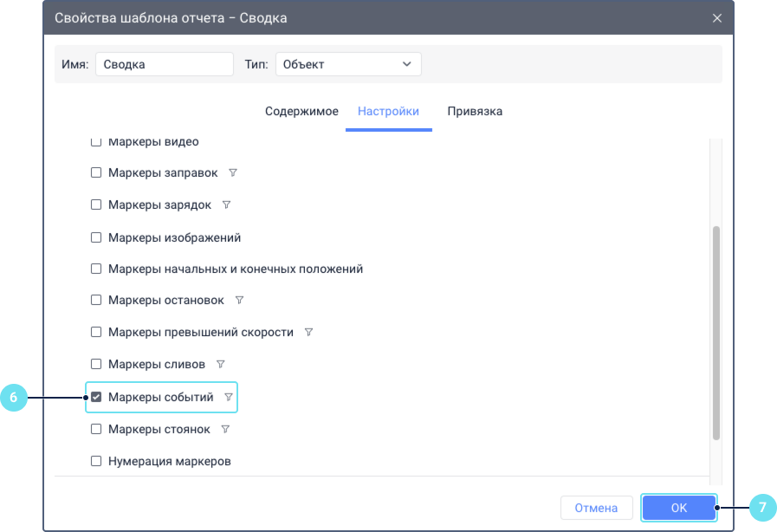Enable the Нумерация маркеров checkbox
This screenshot has height=532, width=777.
[96, 461]
